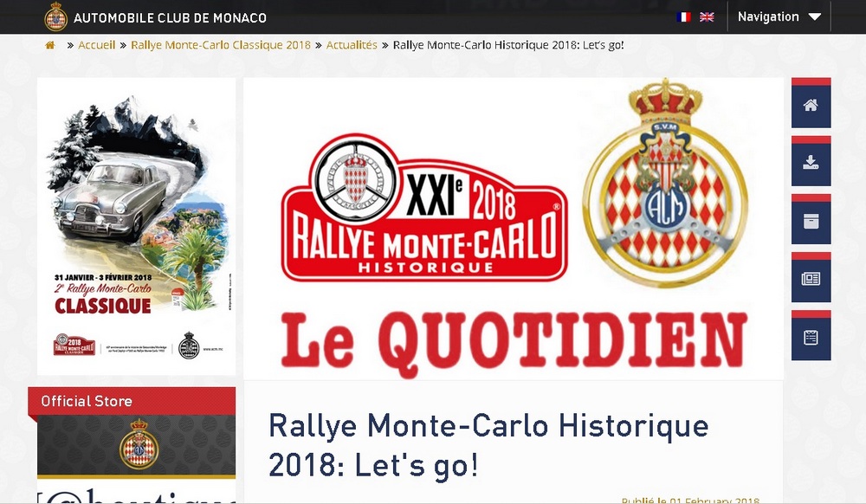Go to Rallye Monte-Carlo Classique 2018 breadcrumb

point(221,45)
